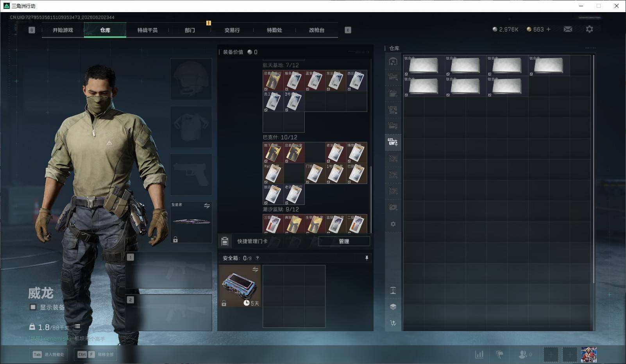Open the statistics bar chart icon
Image resolution: width=626 pixels, height=364 pixels.
click(479, 354)
